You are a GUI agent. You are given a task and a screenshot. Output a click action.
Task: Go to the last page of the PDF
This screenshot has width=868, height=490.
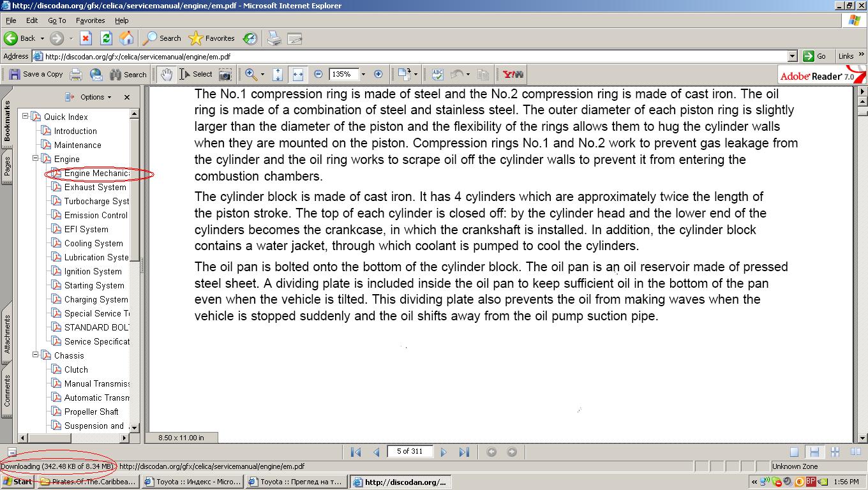[x=464, y=452]
